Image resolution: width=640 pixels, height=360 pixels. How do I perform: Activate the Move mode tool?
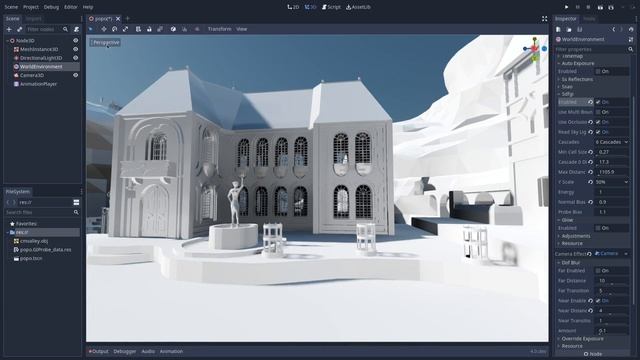[x=104, y=29]
